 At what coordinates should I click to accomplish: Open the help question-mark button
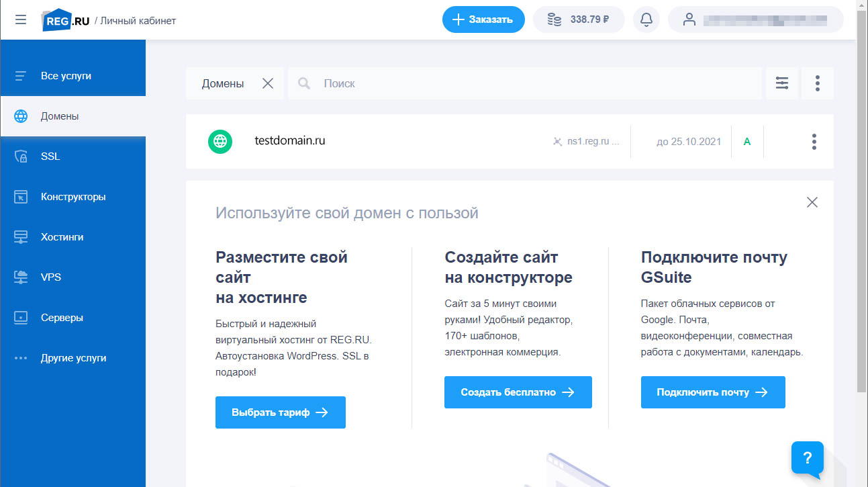point(808,458)
